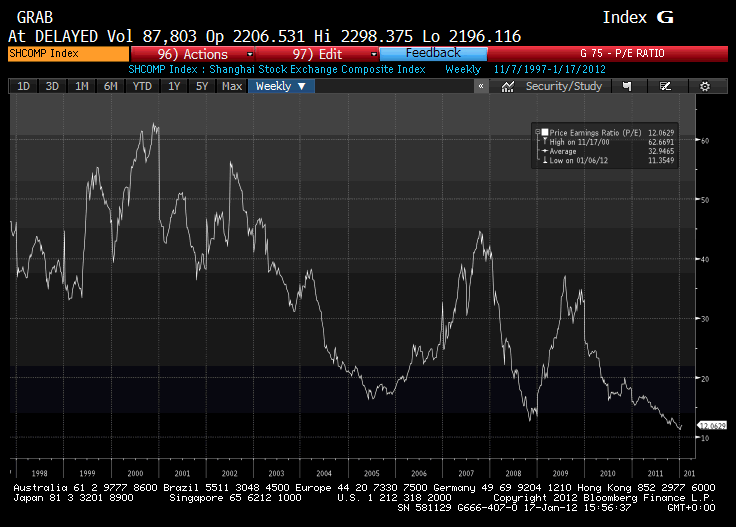Image resolution: width=736 pixels, height=527 pixels.
Task: Click the Average marker icon in legend
Action: coord(545,151)
